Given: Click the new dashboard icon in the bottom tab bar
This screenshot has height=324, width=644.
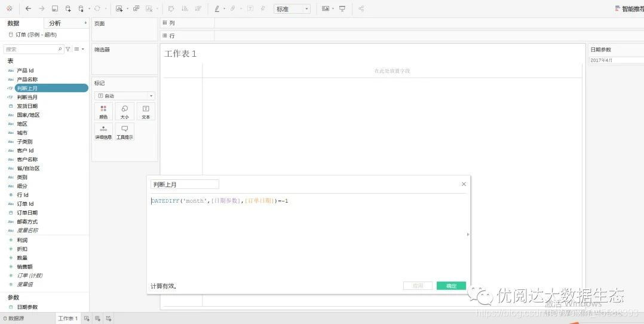Looking at the screenshot, I should tap(98, 318).
